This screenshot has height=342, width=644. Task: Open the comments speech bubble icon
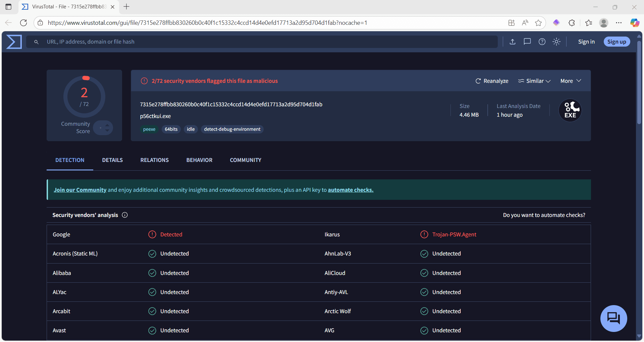tap(527, 42)
